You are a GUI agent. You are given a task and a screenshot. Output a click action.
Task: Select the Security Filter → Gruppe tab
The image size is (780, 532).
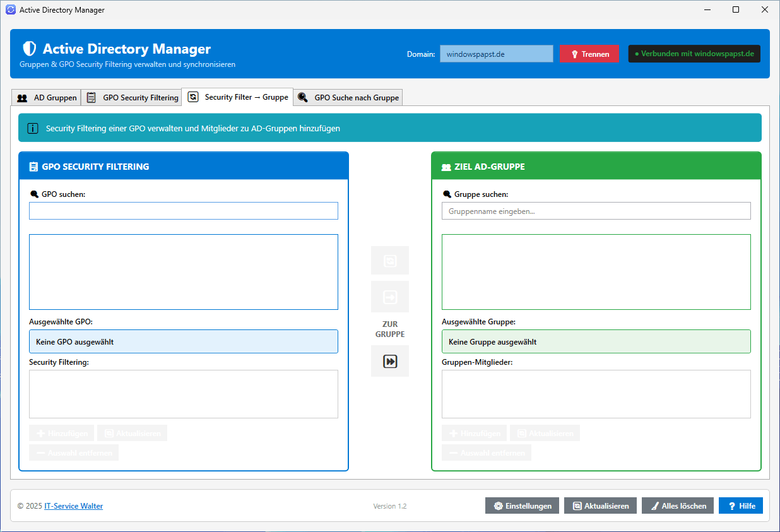tap(238, 97)
